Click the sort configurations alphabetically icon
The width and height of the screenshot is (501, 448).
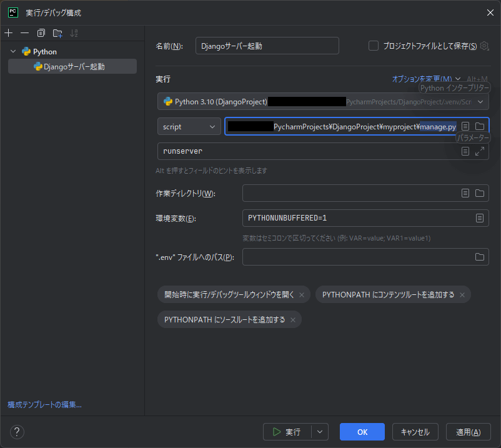[x=74, y=32]
